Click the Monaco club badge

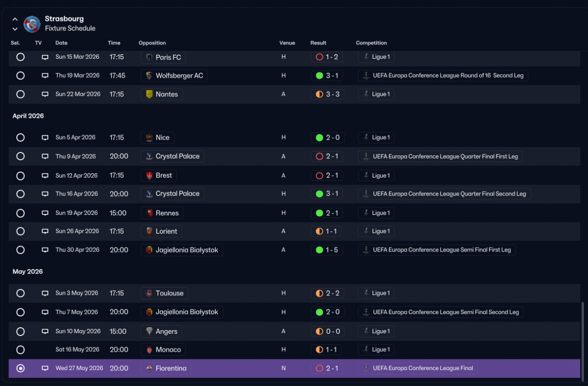[149, 350]
